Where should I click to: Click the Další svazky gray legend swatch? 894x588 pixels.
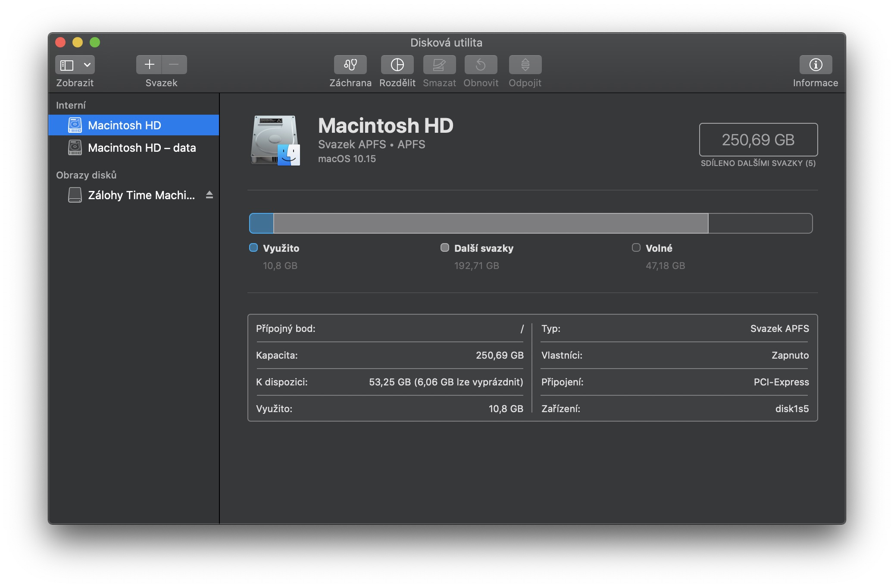point(444,247)
